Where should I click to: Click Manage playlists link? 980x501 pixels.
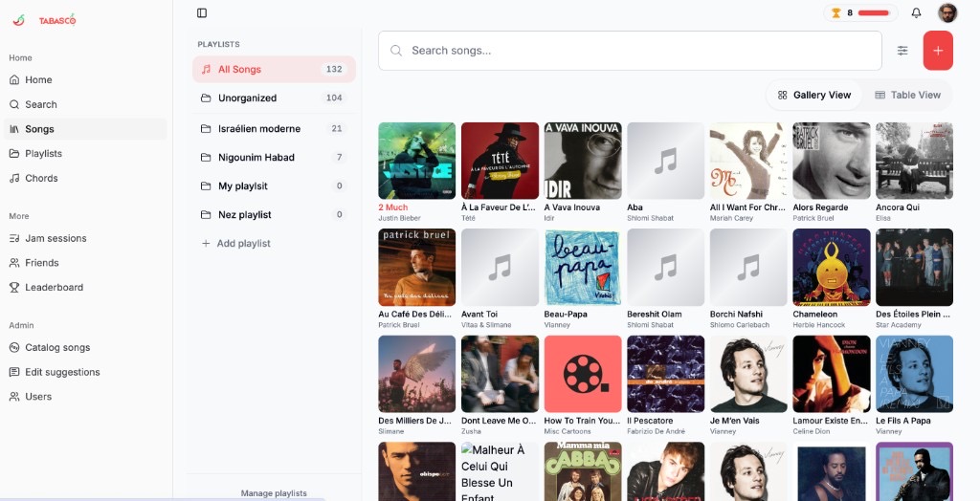click(274, 493)
